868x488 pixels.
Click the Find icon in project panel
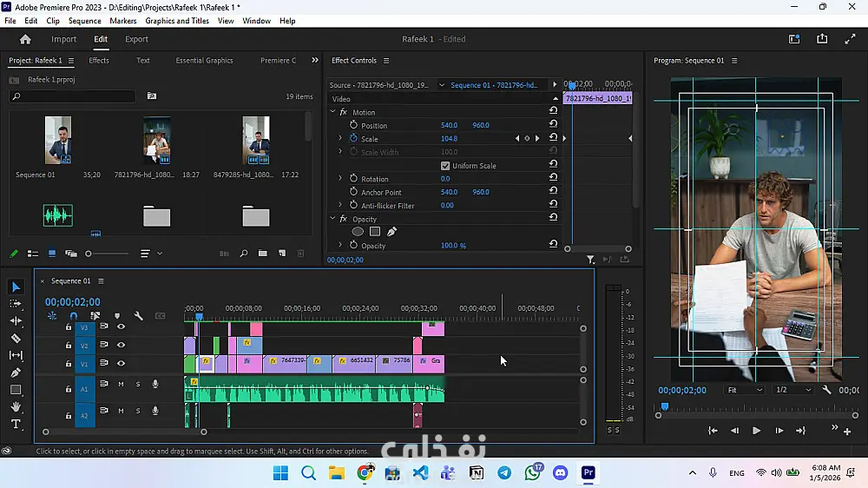coord(244,254)
